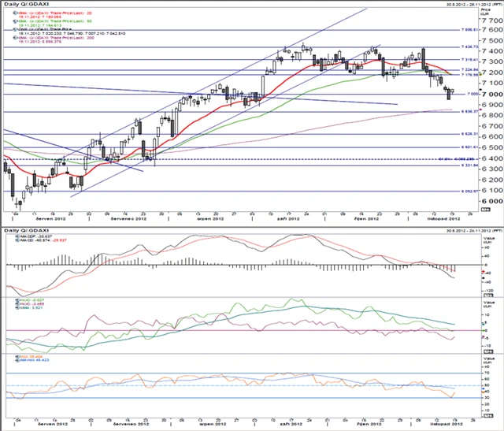
Task: Click the small scale box under the price axis
Action: (x=487, y=210)
